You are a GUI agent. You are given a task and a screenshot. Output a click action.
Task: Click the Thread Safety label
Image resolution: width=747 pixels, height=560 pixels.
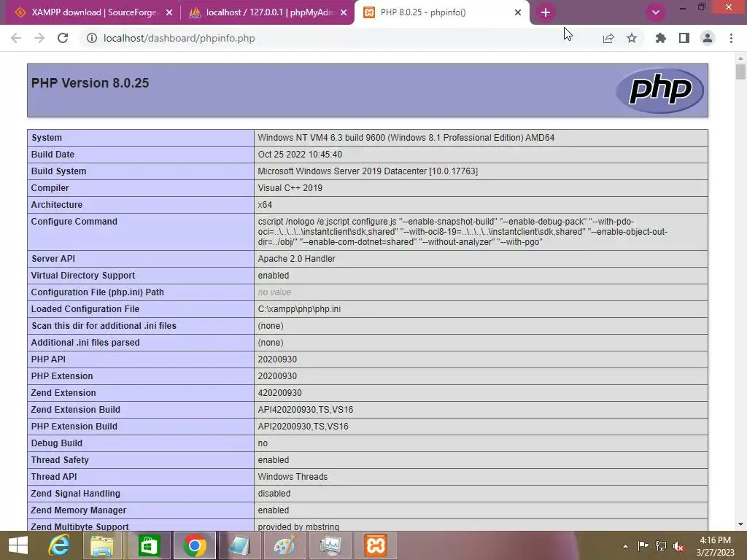click(60, 460)
